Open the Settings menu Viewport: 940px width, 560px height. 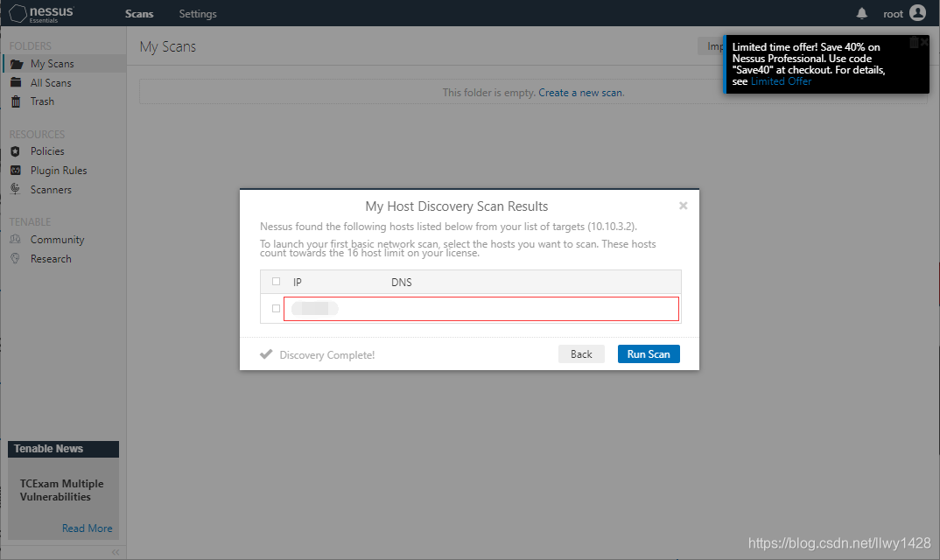(x=197, y=13)
